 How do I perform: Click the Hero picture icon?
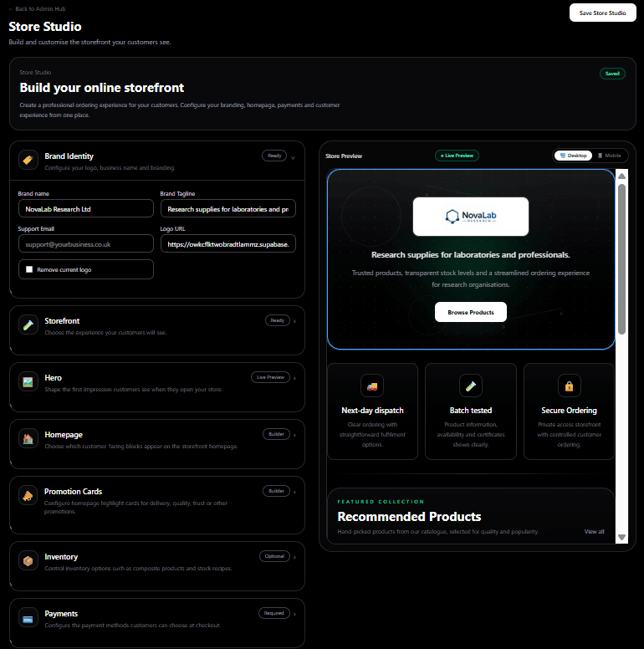click(x=28, y=381)
